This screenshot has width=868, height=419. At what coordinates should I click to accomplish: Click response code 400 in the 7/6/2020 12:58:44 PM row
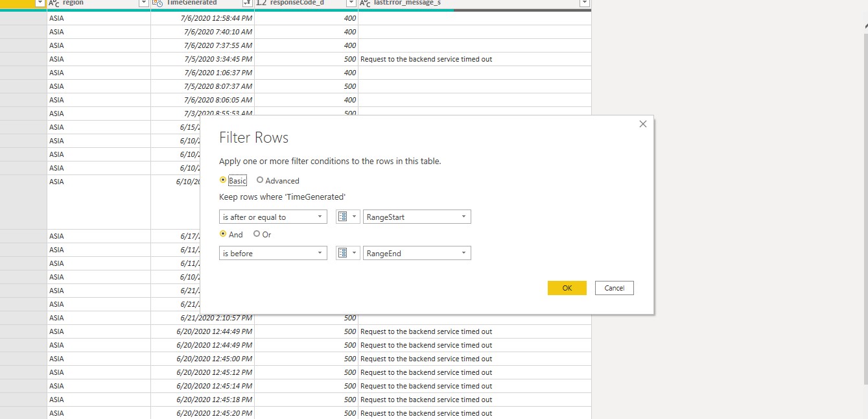pos(306,18)
